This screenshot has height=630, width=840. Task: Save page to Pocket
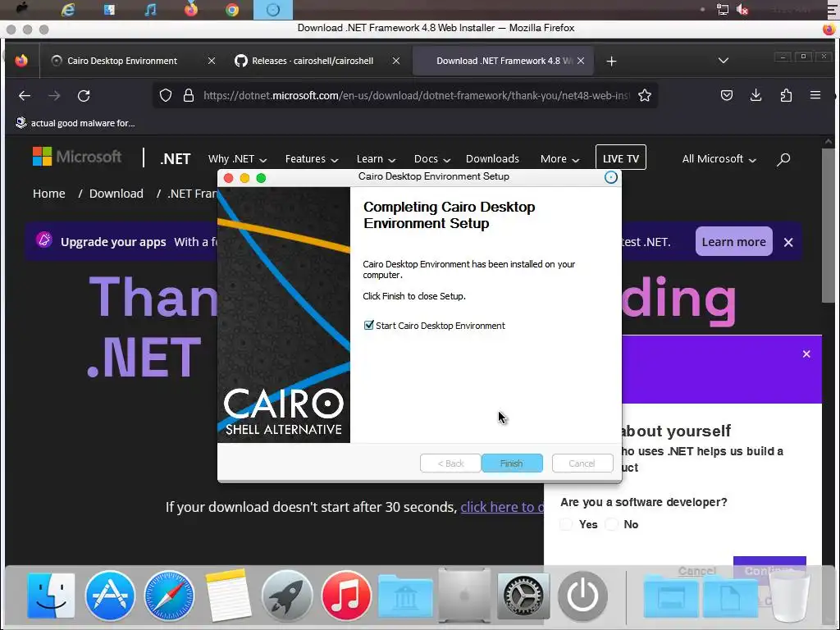click(x=727, y=95)
